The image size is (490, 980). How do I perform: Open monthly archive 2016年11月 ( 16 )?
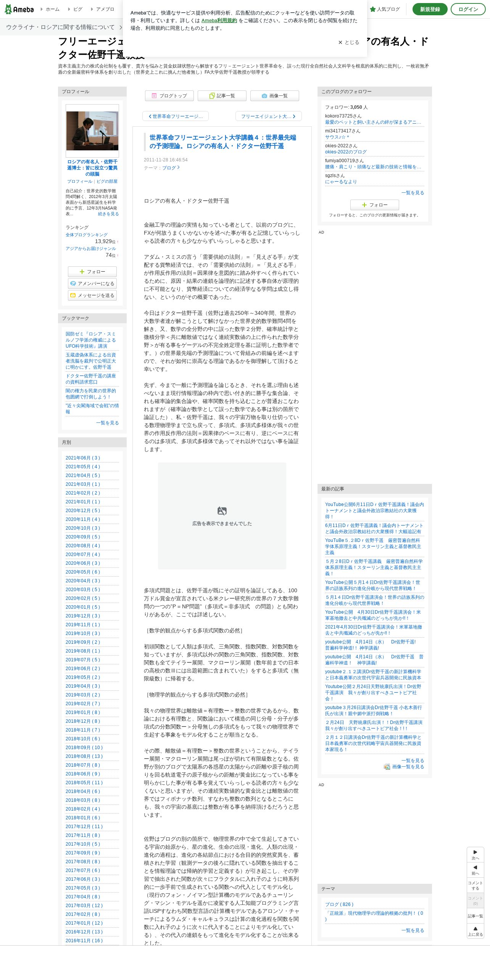84,941
